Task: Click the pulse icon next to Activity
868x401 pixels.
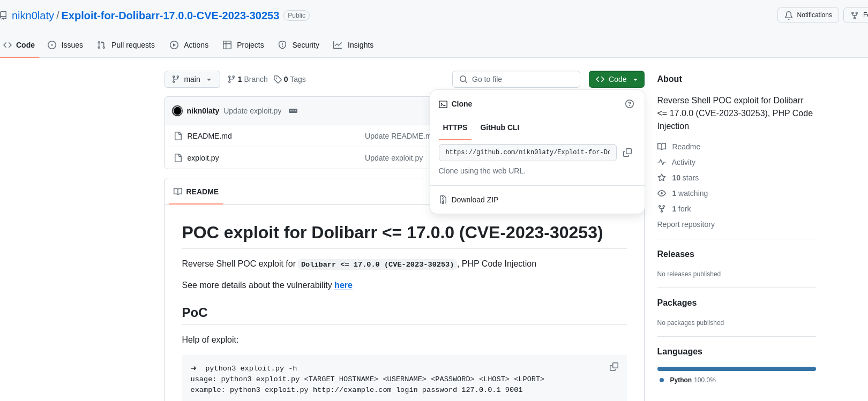Action: tap(662, 162)
